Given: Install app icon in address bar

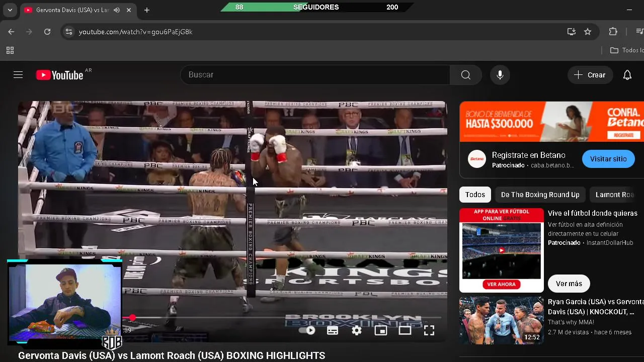Looking at the screenshot, I should 571,32.
